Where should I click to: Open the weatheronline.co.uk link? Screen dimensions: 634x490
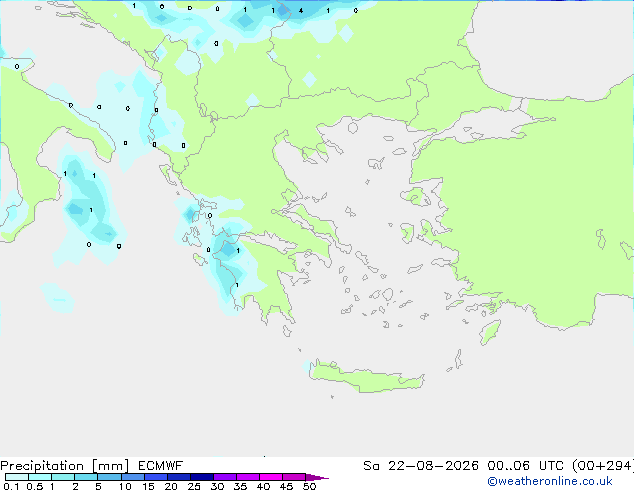click(x=550, y=481)
